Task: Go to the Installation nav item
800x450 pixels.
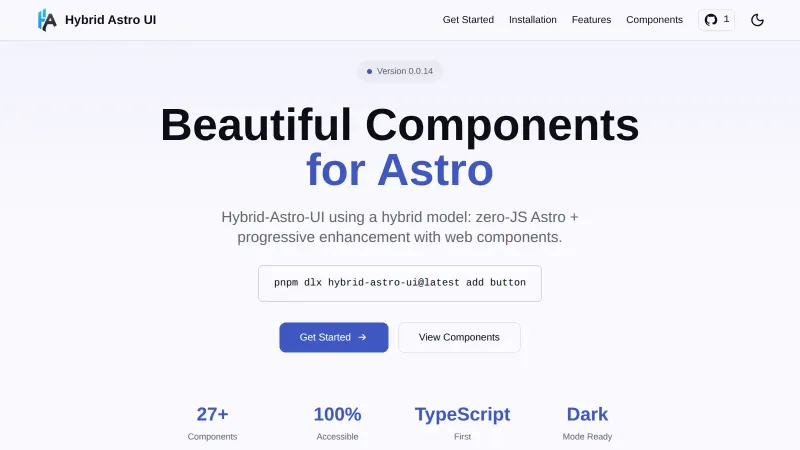Action: click(532, 20)
